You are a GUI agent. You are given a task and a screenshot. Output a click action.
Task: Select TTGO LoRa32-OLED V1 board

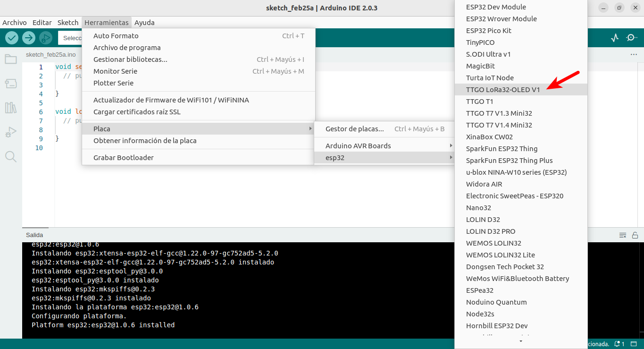pyautogui.click(x=521, y=90)
